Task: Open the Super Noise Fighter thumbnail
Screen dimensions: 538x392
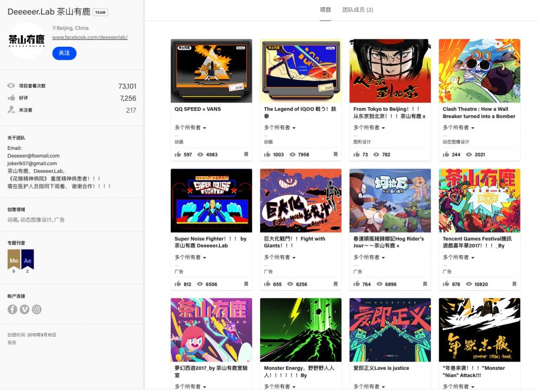Action: (x=211, y=200)
